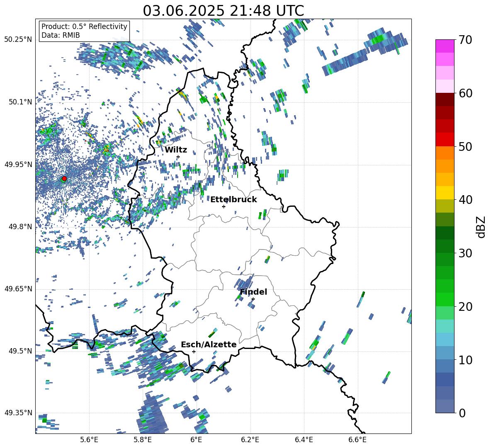Click the 6.6°E longitude label

[x=357, y=440]
